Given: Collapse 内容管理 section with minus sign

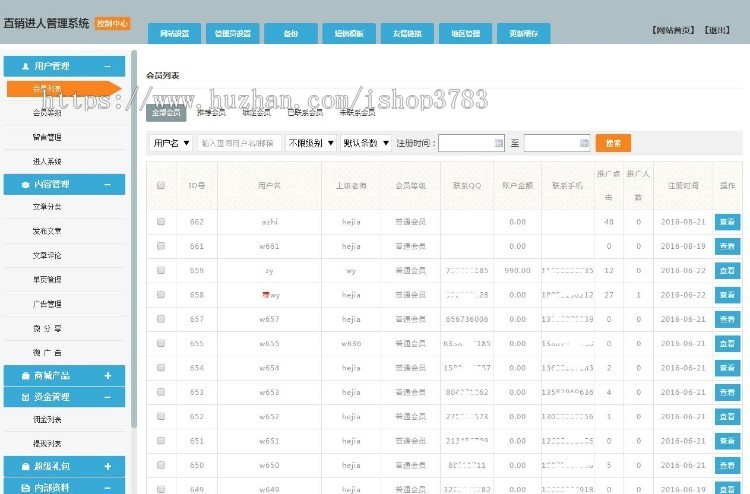Looking at the screenshot, I should click(x=108, y=185).
